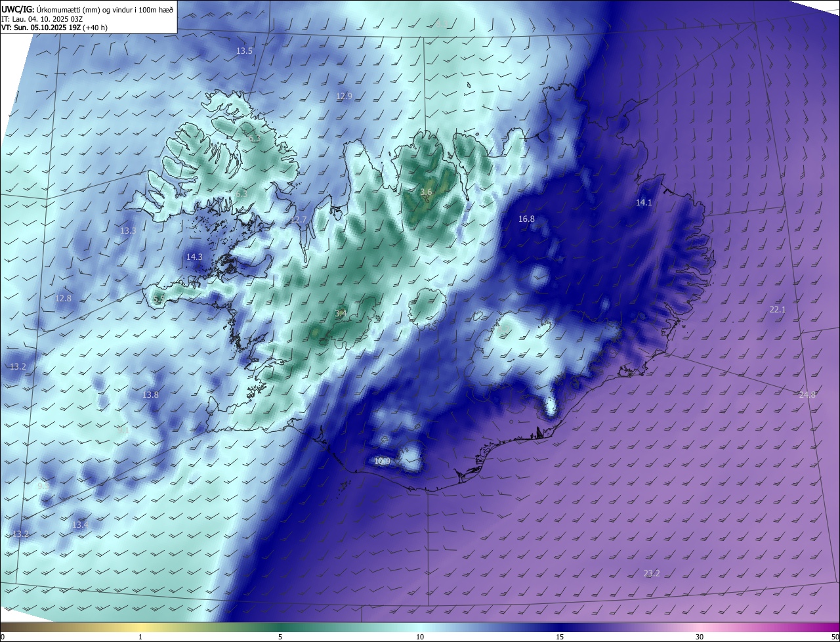Click the 13.8 value label on the map
This screenshot has height=642, width=840.
150,395
